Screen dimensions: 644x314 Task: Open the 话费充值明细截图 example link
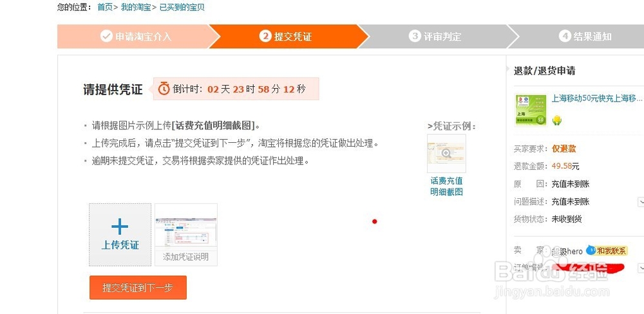pyautogui.click(x=446, y=187)
